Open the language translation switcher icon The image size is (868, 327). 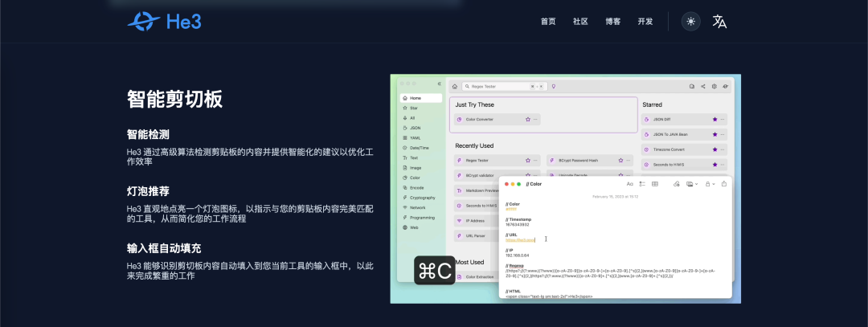point(719,22)
